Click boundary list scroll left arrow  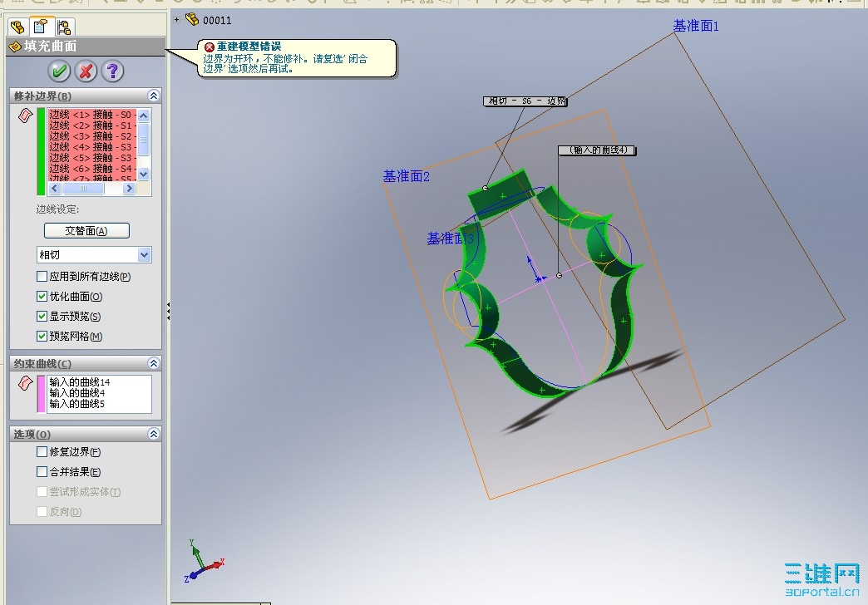pos(54,188)
